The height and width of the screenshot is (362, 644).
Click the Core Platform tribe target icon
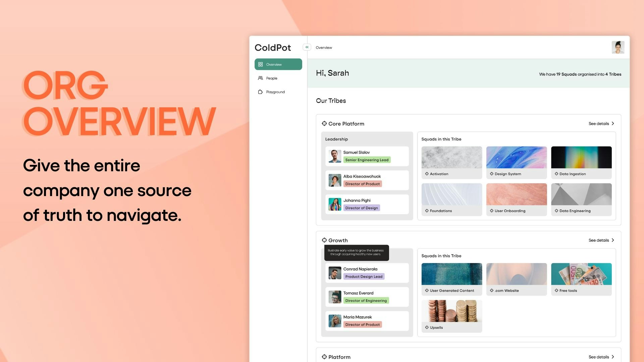click(324, 123)
